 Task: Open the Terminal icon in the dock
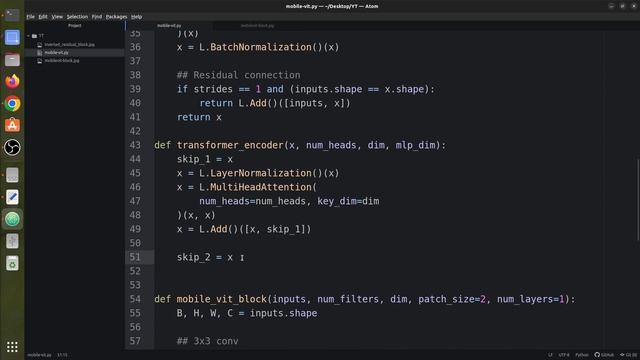pos(12,16)
